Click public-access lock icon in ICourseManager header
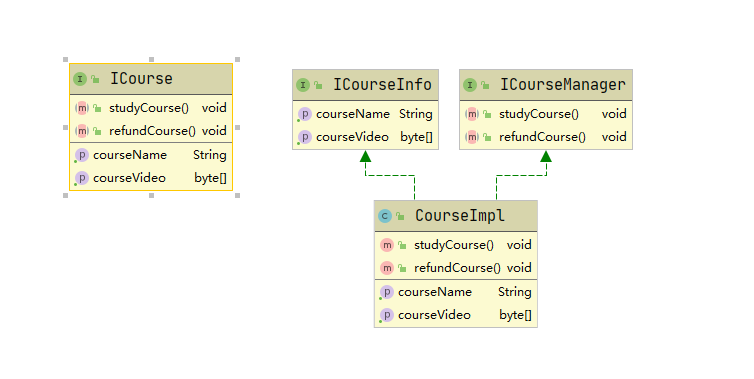This screenshot has height=379, width=754. pyautogui.click(x=485, y=86)
